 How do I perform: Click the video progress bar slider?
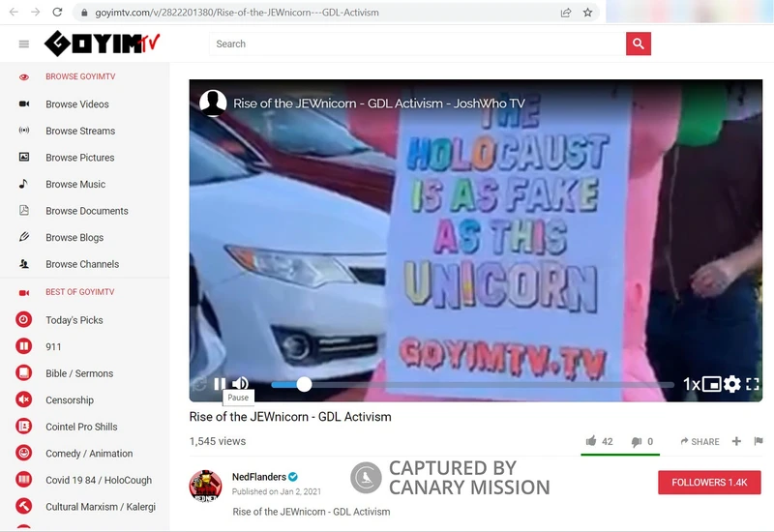point(304,384)
